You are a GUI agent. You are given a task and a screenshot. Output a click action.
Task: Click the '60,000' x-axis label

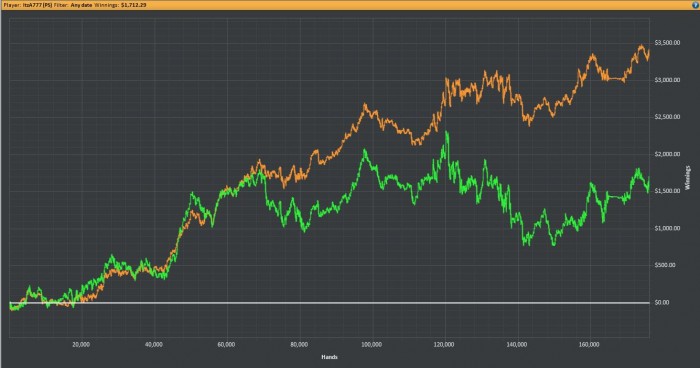click(226, 345)
